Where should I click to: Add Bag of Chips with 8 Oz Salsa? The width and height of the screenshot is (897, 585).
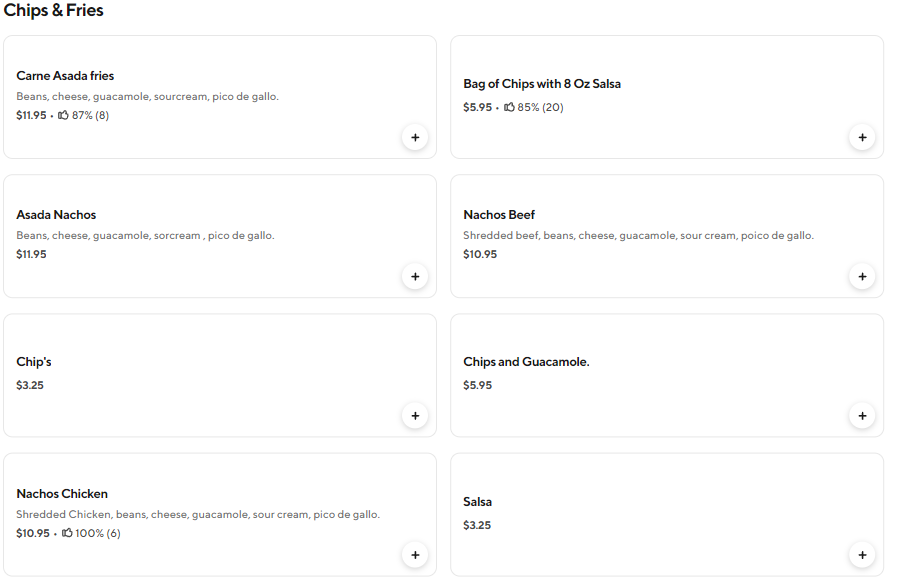[x=862, y=137]
